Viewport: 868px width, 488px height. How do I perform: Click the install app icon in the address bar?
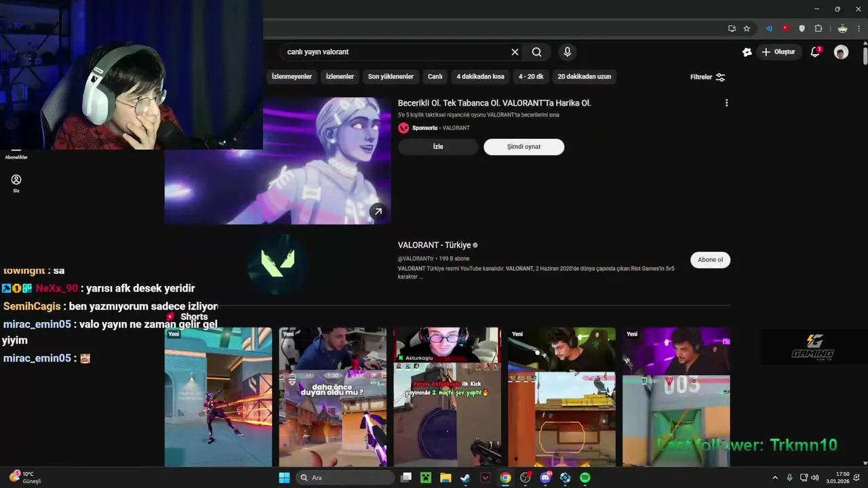(732, 28)
